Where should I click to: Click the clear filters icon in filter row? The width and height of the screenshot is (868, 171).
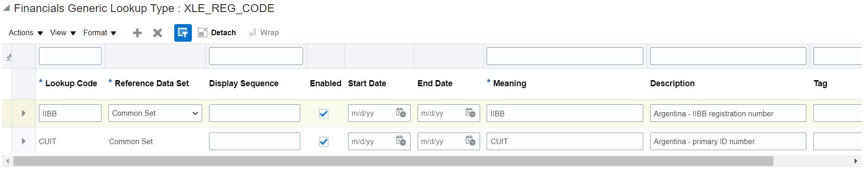[8, 57]
